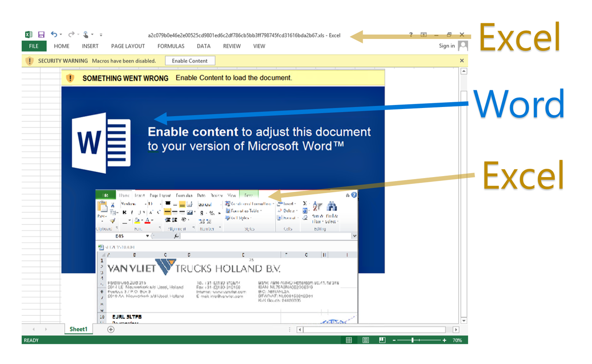This screenshot has width=592, height=364.
Task: Click the Help question mark icon
Action: point(411,35)
